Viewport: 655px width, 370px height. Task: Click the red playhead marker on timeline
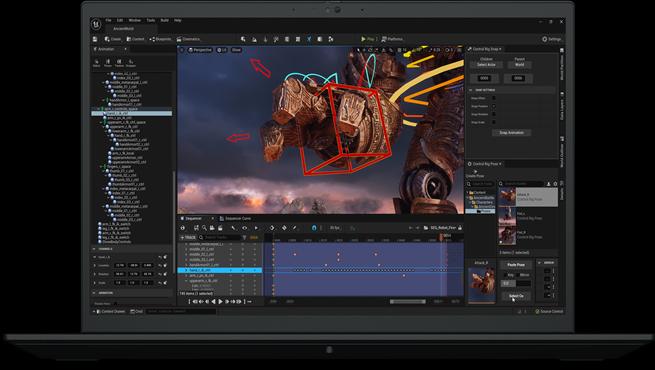coord(441,237)
